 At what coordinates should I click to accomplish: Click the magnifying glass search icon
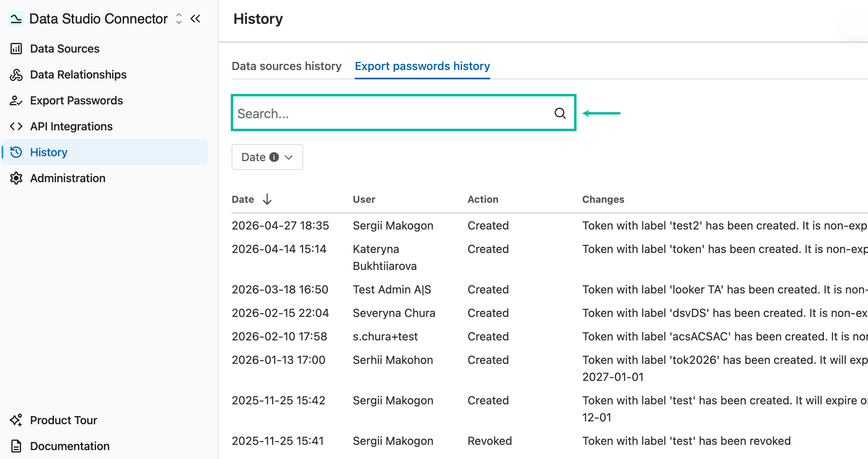click(560, 113)
